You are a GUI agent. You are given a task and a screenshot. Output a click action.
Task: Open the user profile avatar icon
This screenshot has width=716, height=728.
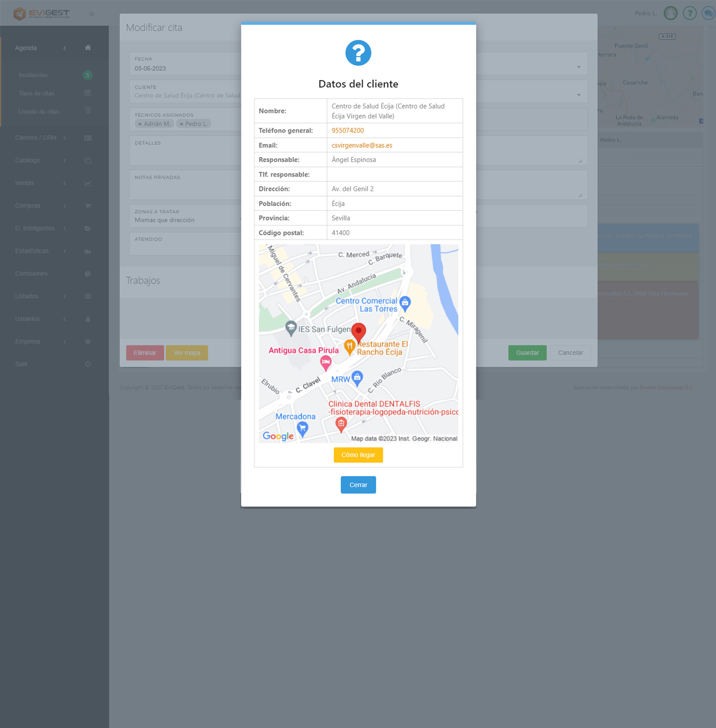[x=671, y=13]
